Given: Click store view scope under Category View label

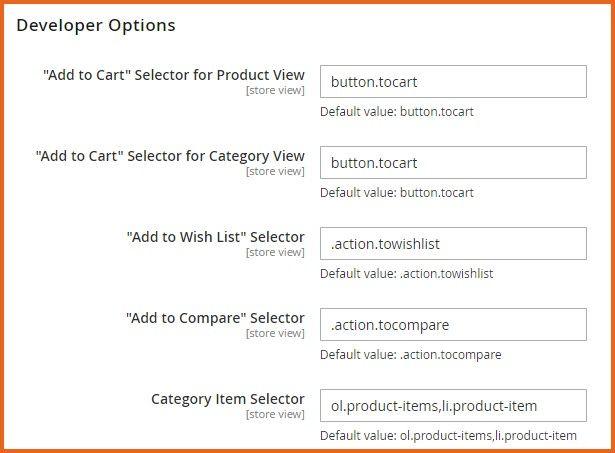Looking at the screenshot, I should pyautogui.click(x=275, y=172).
